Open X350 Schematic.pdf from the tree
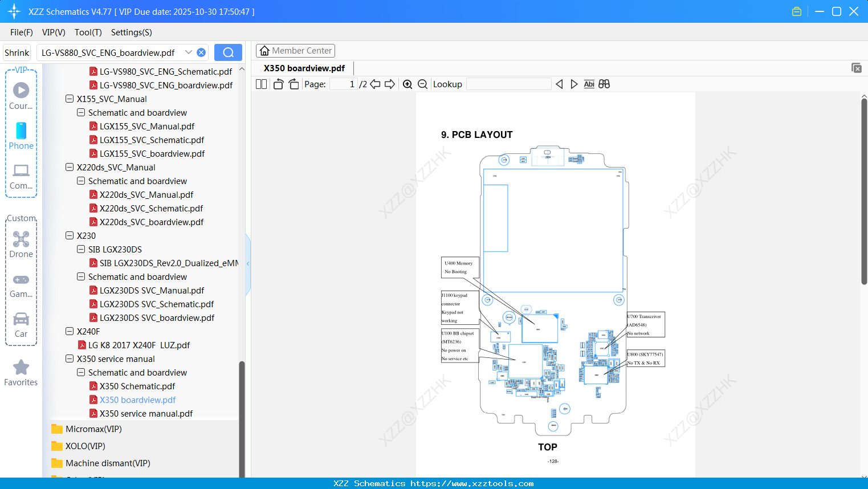This screenshot has height=489, width=868. (138, 386)
